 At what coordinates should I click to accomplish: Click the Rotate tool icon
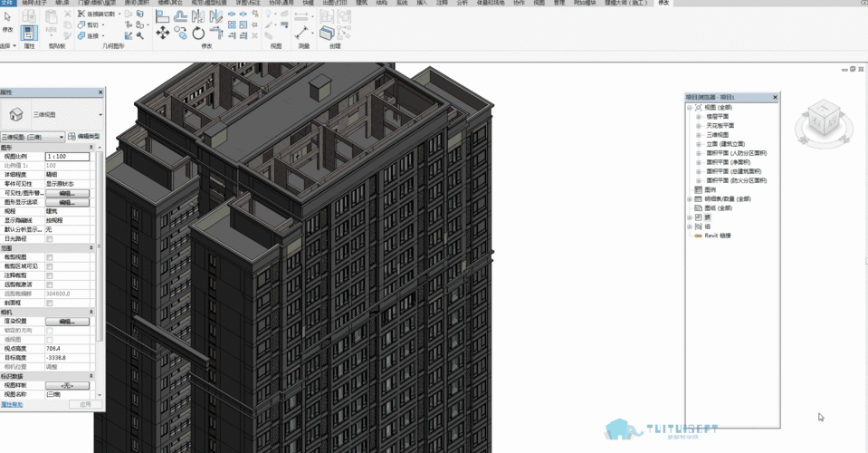coord(198,33)
